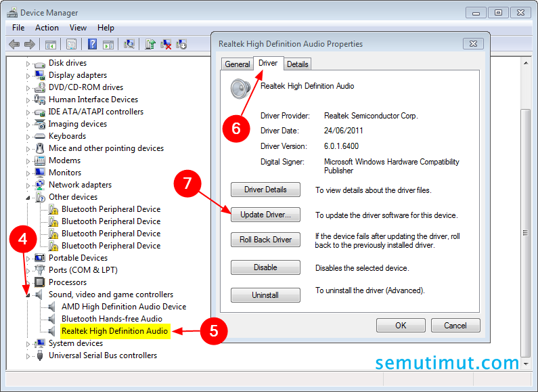Screen dimensions: 538x392
Task: Switch to the Details tab
Action: coord(298,64)
